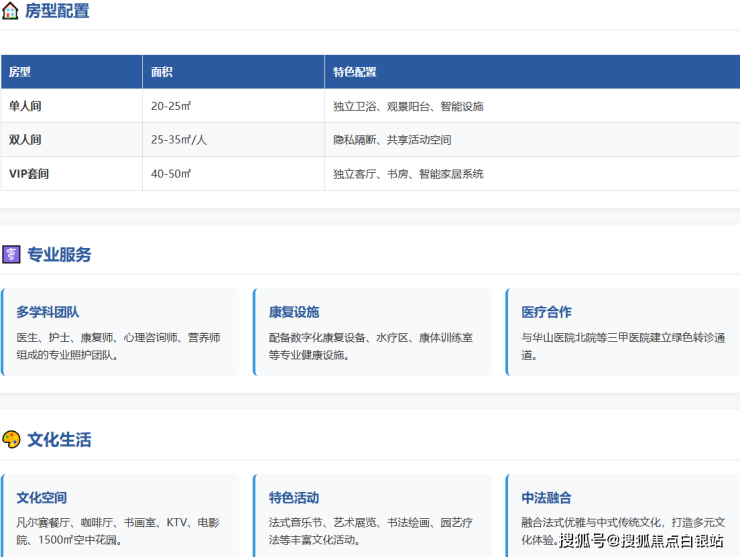Screen dimensions: 740x557
Task: Click the 文化生活 section heading
Action: pos(59,440)
